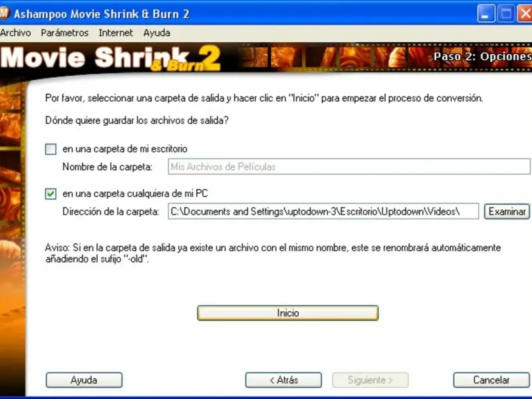Click the 'Dirección de la carpeta' path field
Image resolution: width=532 pixels, height=399 pixels.
click(323, 211)
